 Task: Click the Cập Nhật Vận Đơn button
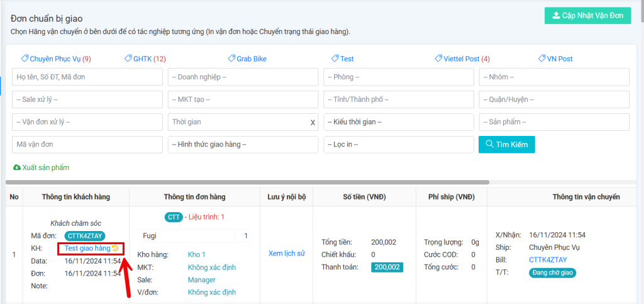coord(587,16)
